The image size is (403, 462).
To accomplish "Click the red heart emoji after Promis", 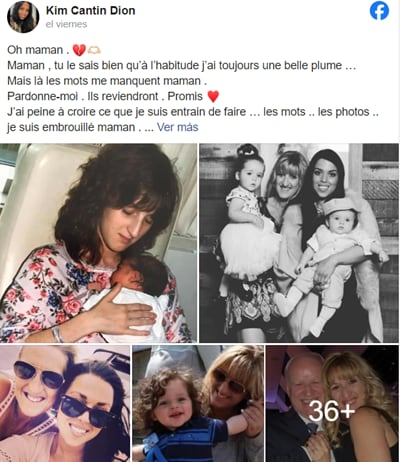I will (x=213, y=97).
